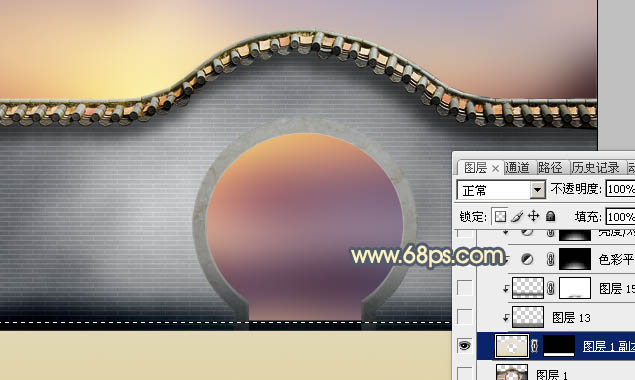Click the lock all padlock icon

[x=550, y=216]
